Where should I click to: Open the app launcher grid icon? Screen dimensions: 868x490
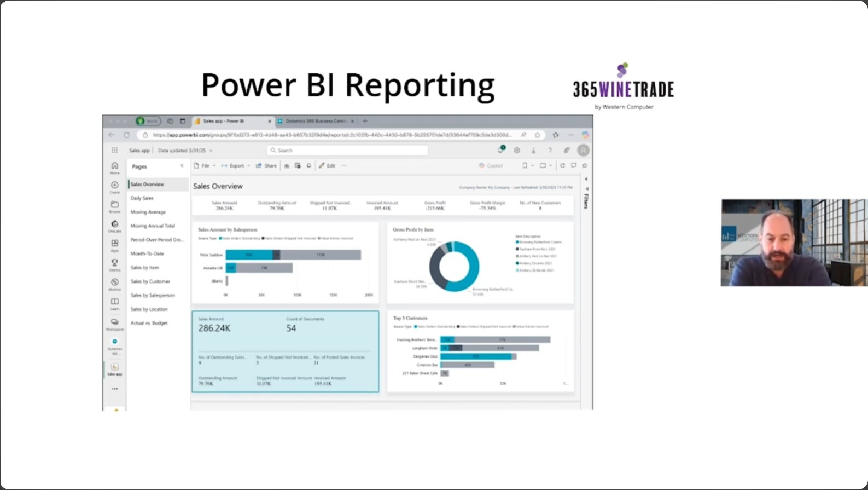point(114,150)
